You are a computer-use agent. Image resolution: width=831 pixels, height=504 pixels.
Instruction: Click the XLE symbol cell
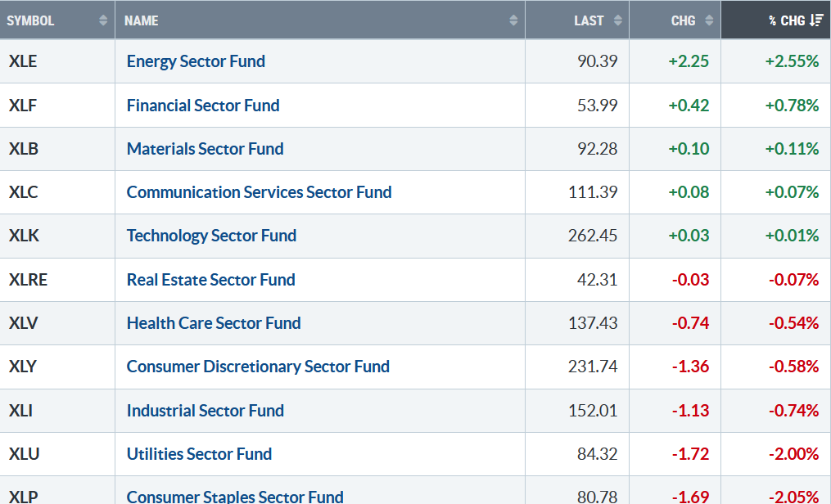tap(23, 61)
